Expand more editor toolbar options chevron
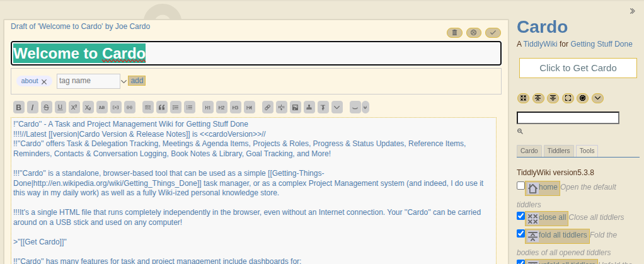Viewport: 644px width, 264px height. [x=336, y=108]
